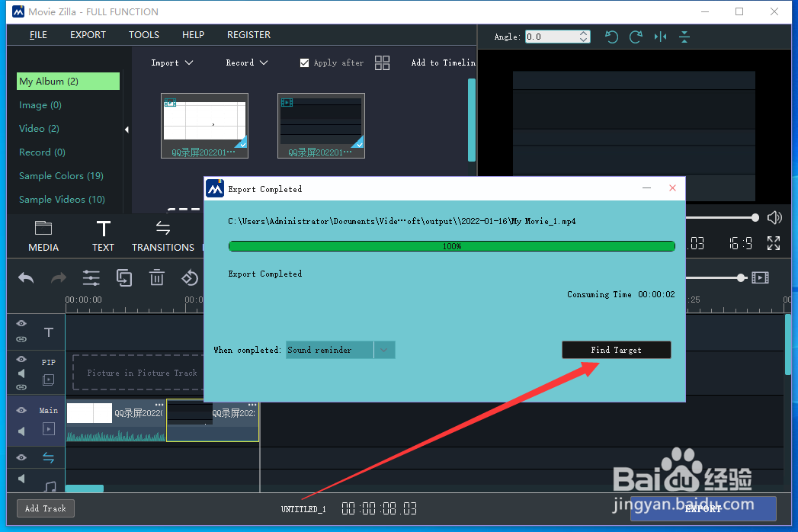Hide the PIP track with eye icon

click(x=21, y=360)
